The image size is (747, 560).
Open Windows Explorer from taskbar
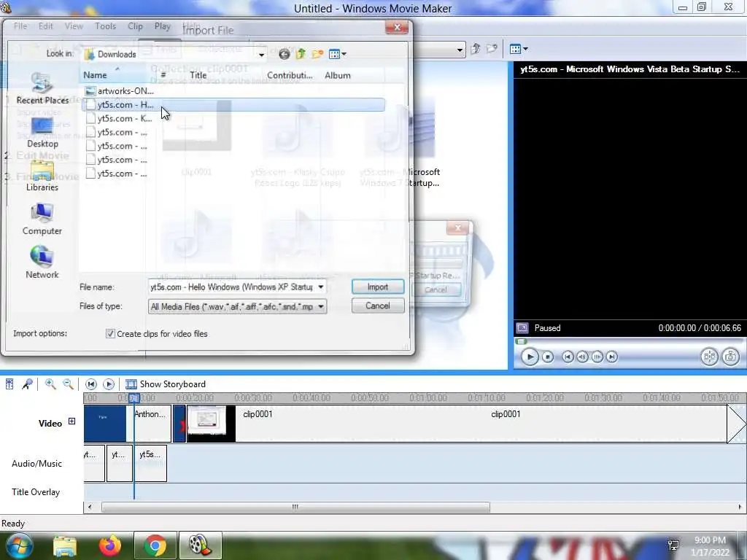(65, 545)
